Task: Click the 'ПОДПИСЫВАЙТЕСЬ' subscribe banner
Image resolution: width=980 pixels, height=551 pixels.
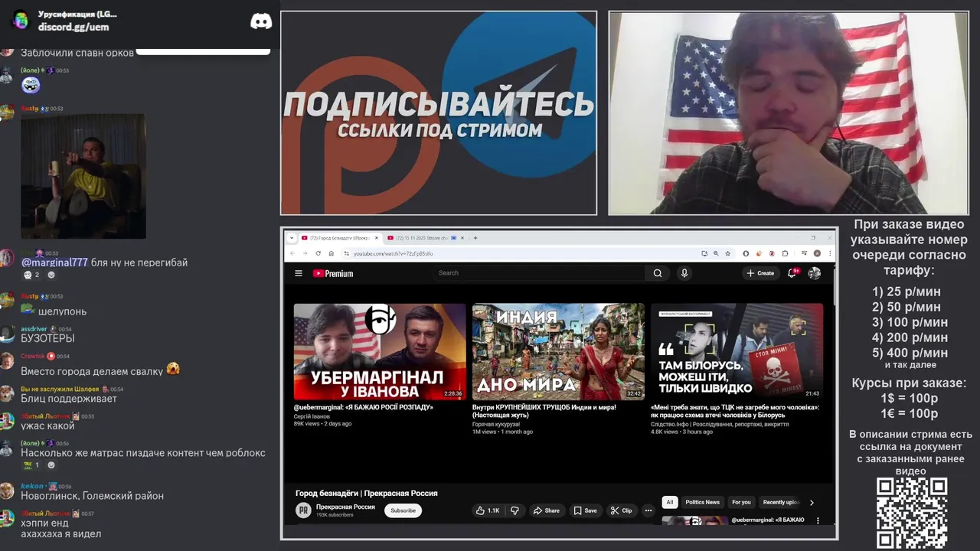Action: pyautogui.click(x=439, y=113)
